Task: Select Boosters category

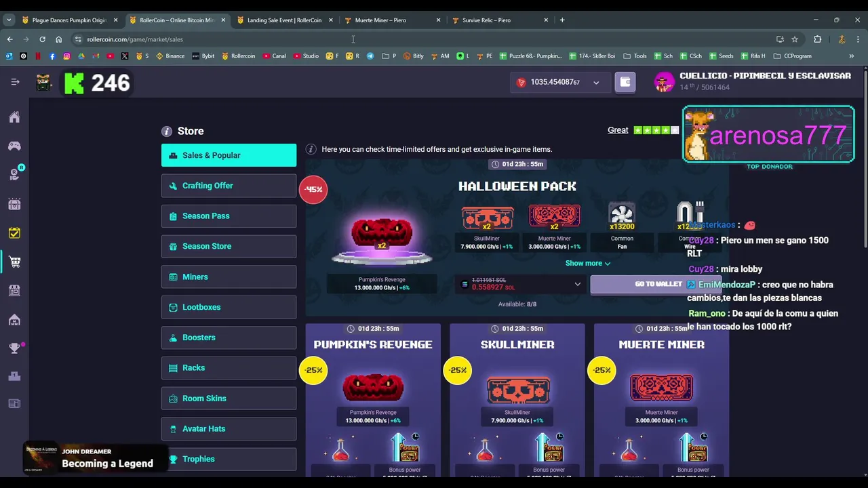Action: pyautogui.click(x=229, y=338)
